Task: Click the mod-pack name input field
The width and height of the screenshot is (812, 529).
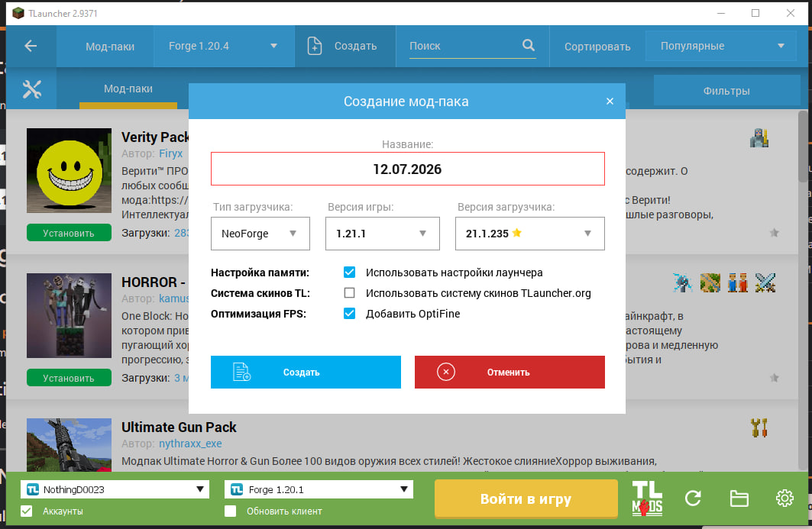Action: click(408, 169)
